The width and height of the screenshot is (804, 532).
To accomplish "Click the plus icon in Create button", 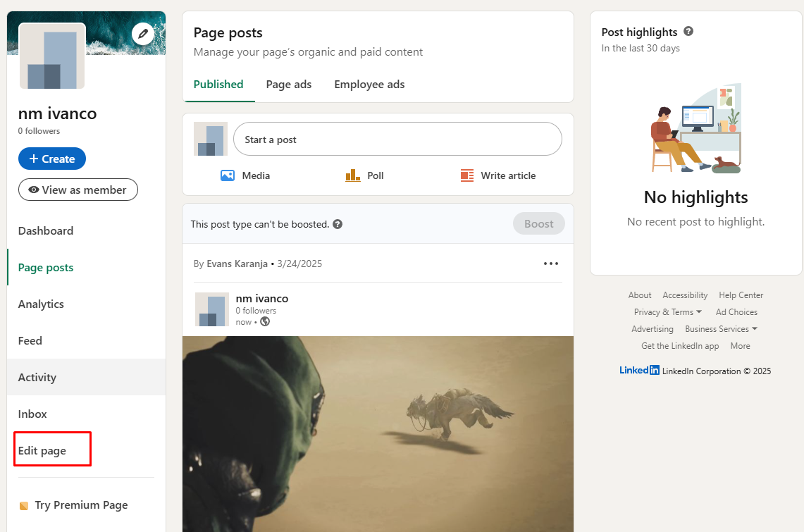I will [x=34, y=159].
